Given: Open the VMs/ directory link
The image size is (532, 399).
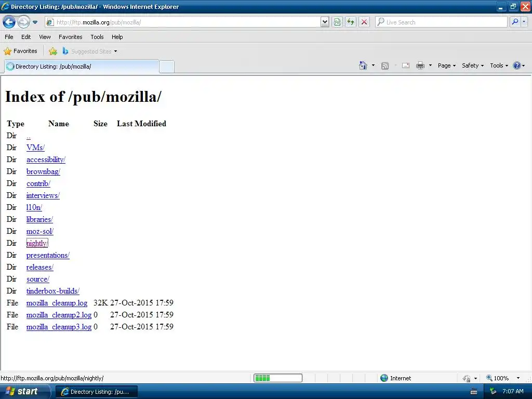Looking at the screenshot, I should (x=36, y=148).
